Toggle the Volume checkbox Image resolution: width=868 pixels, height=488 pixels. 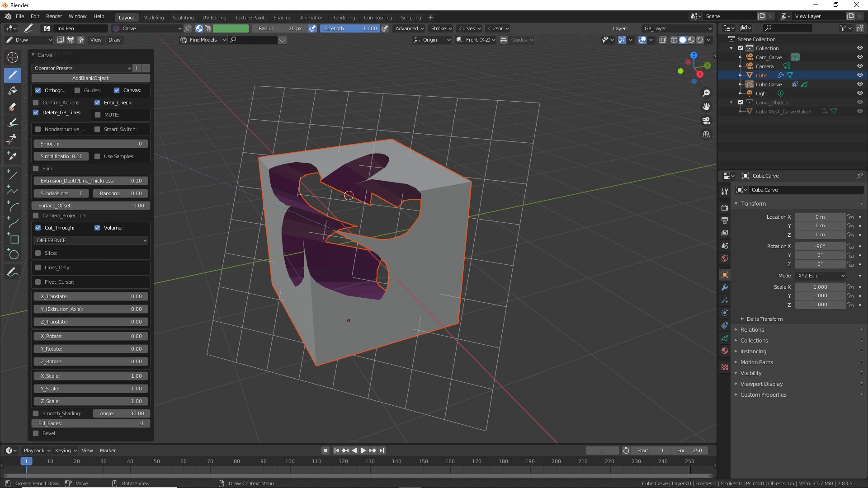coord(97,228)
